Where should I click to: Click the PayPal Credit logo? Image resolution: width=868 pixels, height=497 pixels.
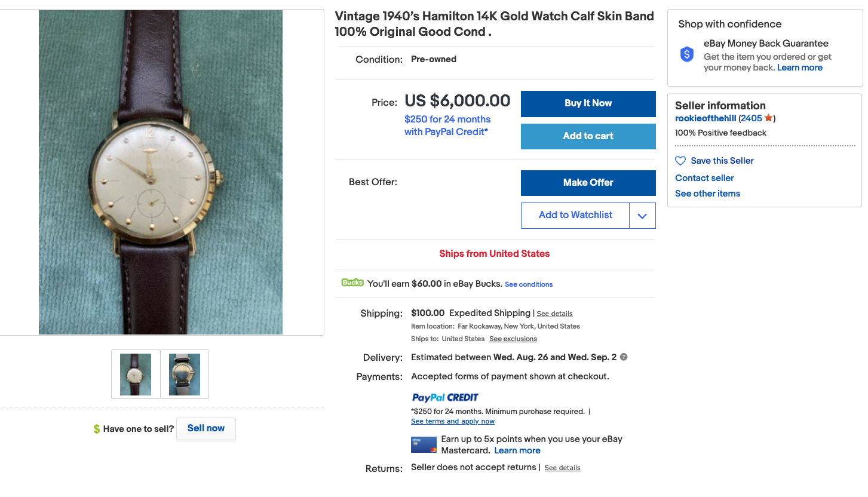pyautogui.click(x=445, y=397)
